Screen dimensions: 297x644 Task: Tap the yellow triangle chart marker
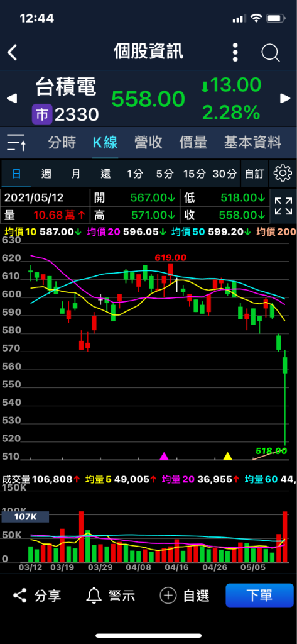228,456
